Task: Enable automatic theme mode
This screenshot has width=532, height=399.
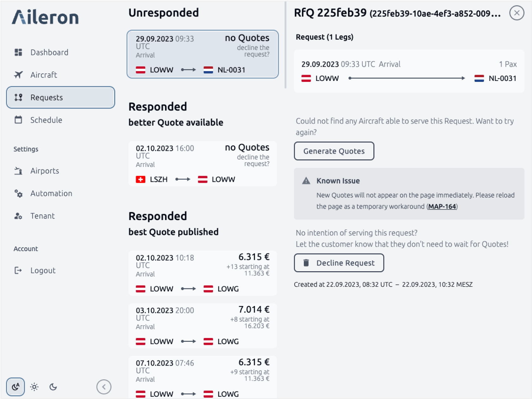Action: tap(16, 387)
